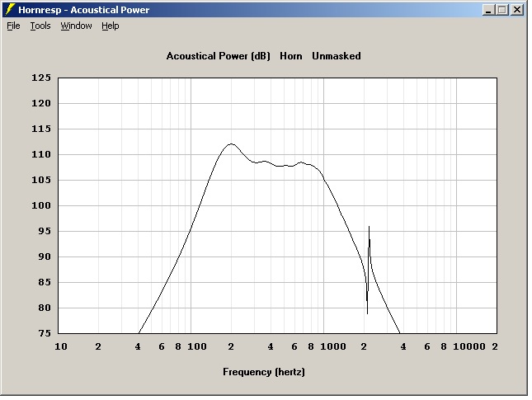Minimize the Hornresp window
Screen dimensions: 532x400
pos(488,10)
